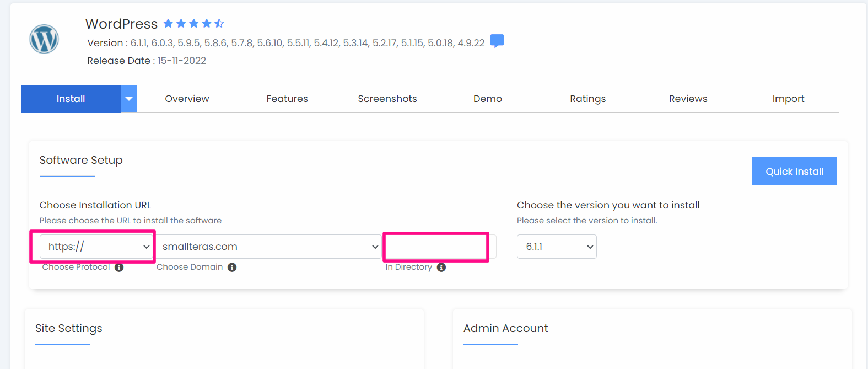
Task: Open the https:// protocol dropdown
Action: (x=97, y=247)
